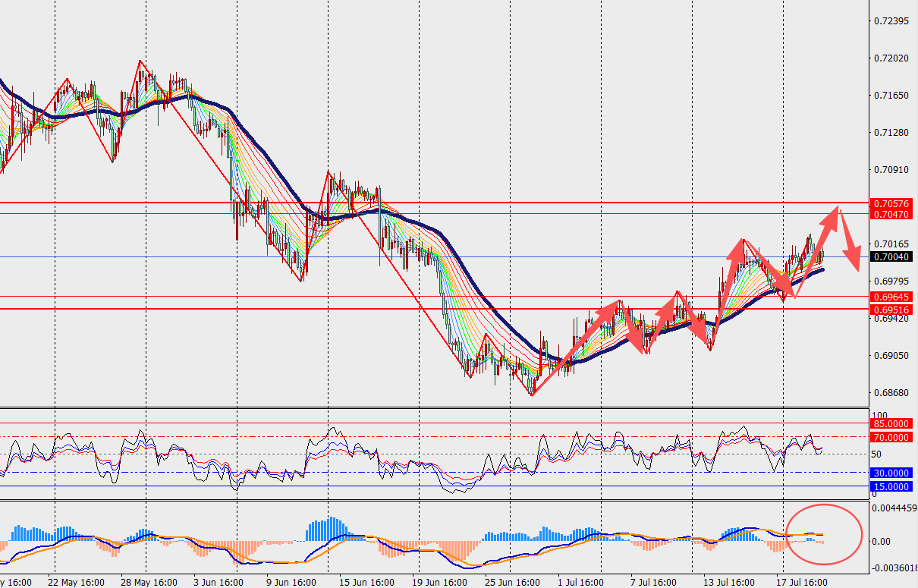Select the 17 Jul 16:00 time label
The width and height of the screenshot is (918, 588).
802,582
